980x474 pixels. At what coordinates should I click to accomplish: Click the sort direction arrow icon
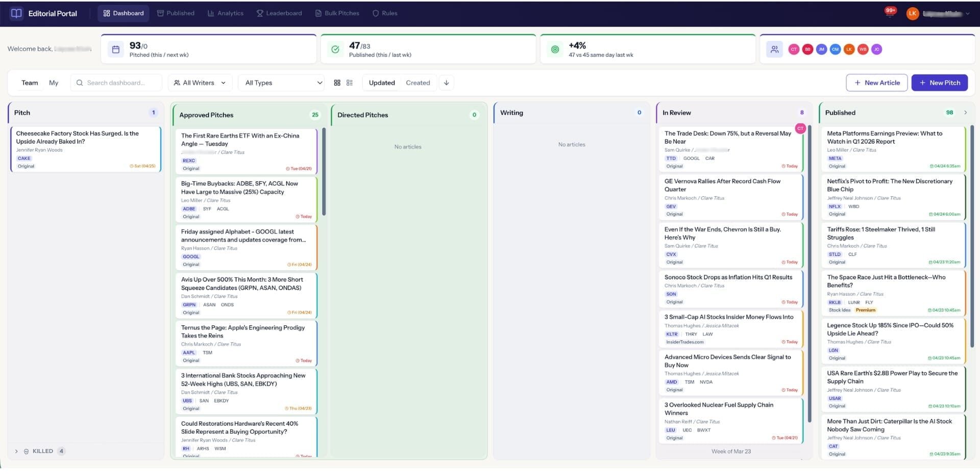coord(446,83)
